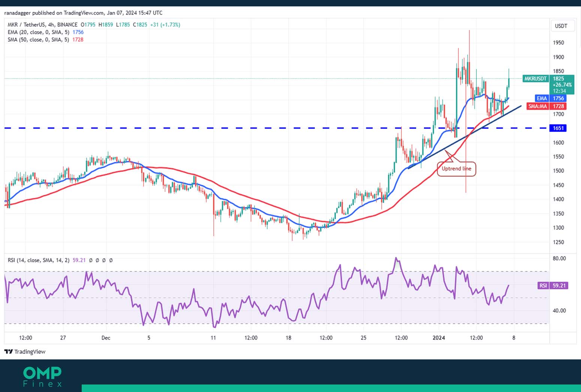Click the close value C1825
This screenshot has height=392, width=581.
(x=140, y=25)
